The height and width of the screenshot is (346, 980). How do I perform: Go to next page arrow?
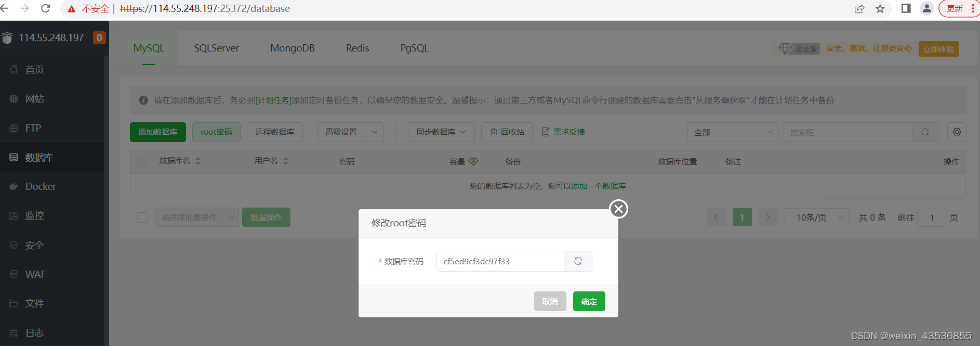tap(768, 217)
